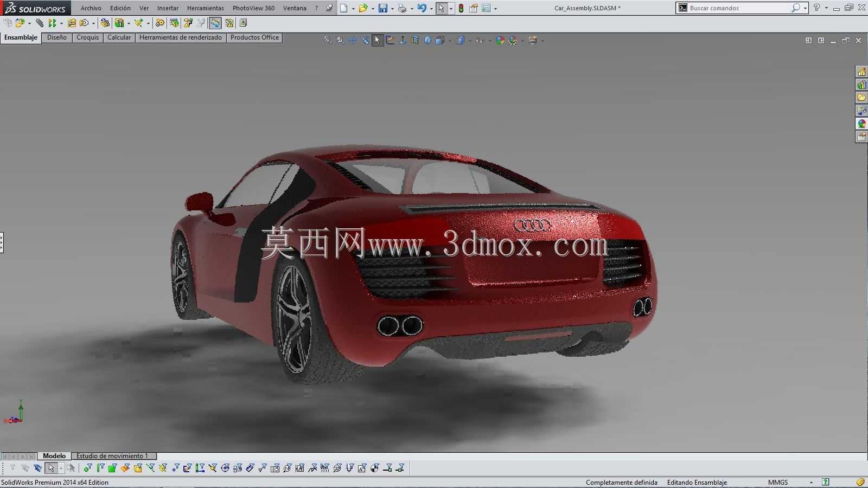
Task: Open the Ventana menu
Action: 295,8
